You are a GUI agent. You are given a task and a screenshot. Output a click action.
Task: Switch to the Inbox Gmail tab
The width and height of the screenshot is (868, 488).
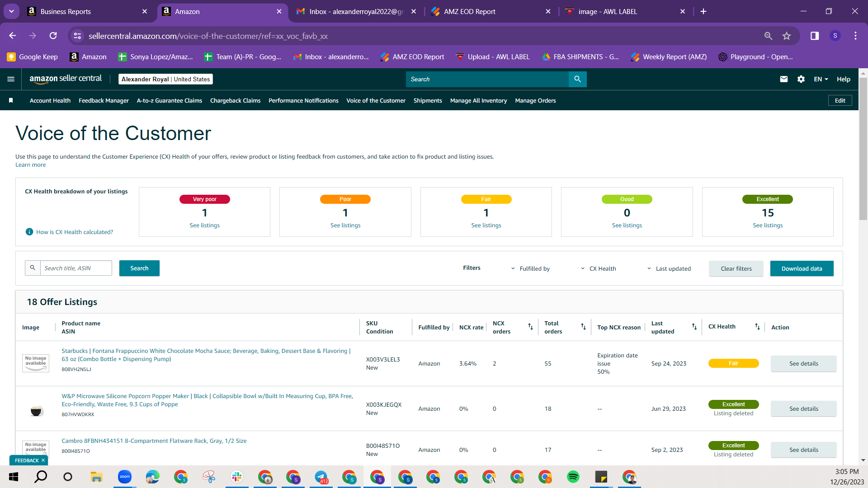pyautogui.click(x=356, y=11)
